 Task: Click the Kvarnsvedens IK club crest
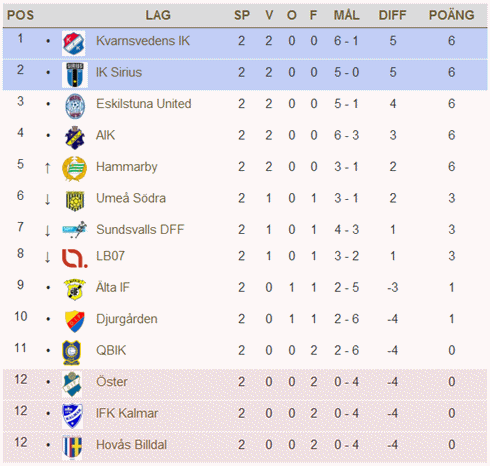pyautogui.click(x=74, y=43)
